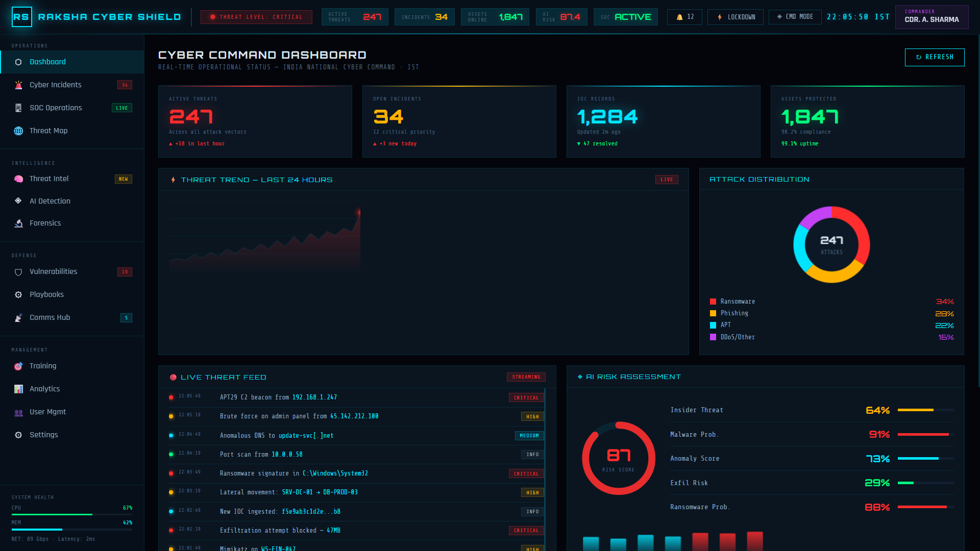Screen dimensions: 980x551
Task: Open notifications bell showing 12
Action: (684, 17)
